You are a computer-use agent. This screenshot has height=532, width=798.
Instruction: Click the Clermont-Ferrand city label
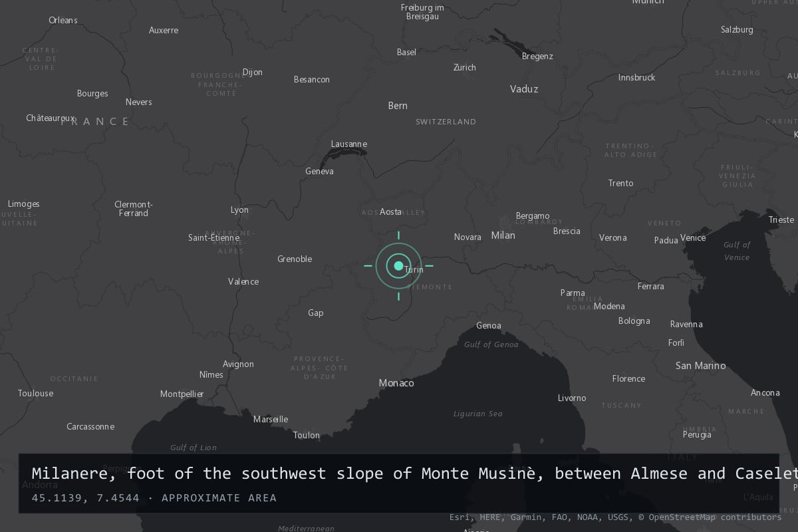pyautogui.click(x=134, y=209)
